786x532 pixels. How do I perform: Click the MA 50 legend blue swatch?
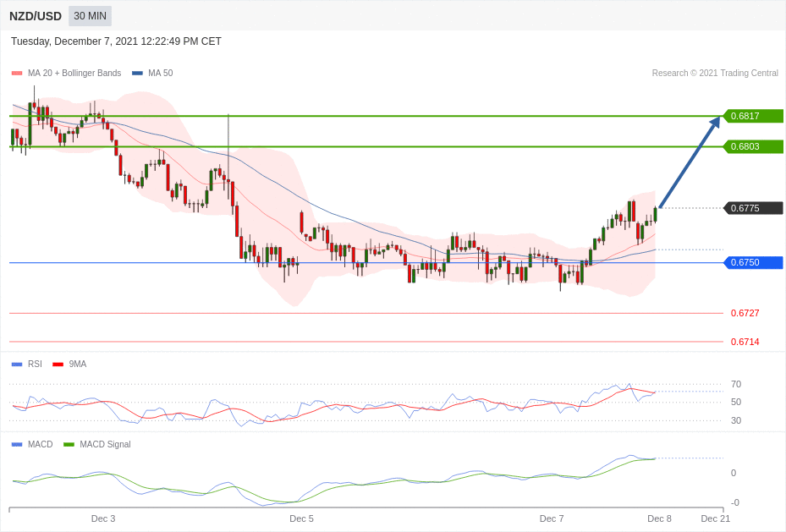point(137,73)
